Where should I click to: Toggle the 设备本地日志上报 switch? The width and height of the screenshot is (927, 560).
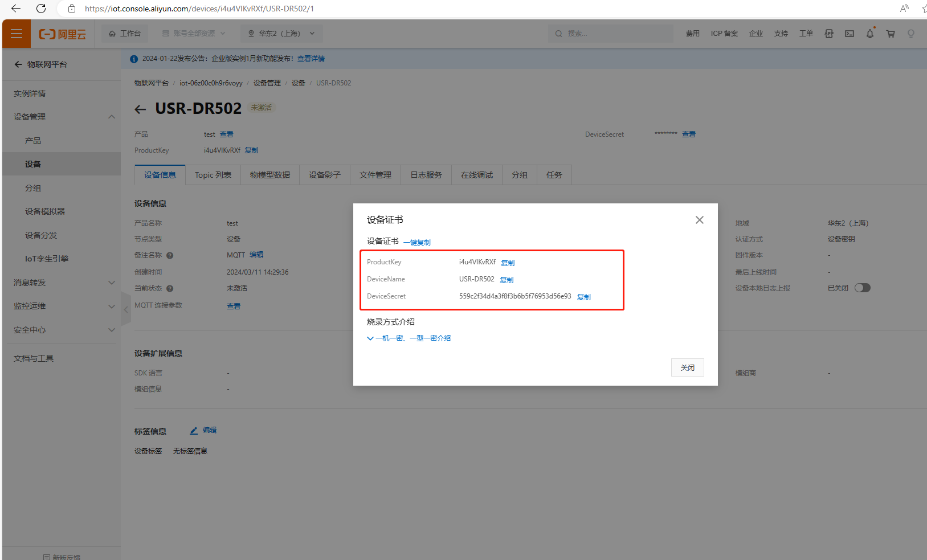862,288
